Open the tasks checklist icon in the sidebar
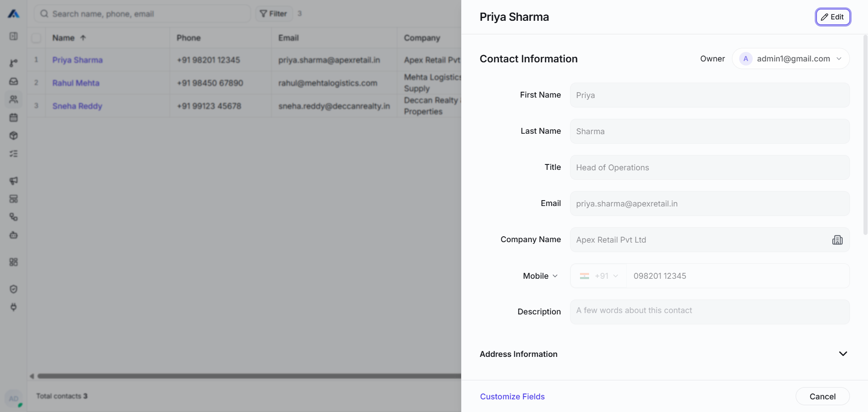 14,154
